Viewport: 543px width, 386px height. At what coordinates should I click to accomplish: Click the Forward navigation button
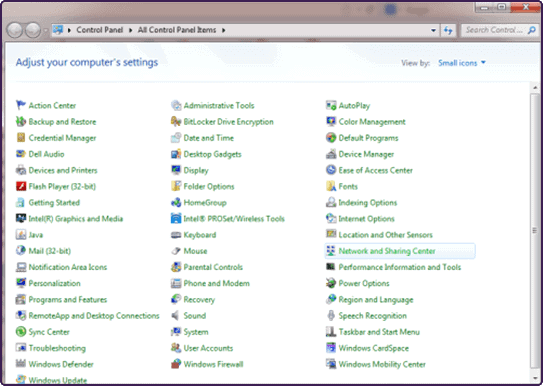coord(33,30)
